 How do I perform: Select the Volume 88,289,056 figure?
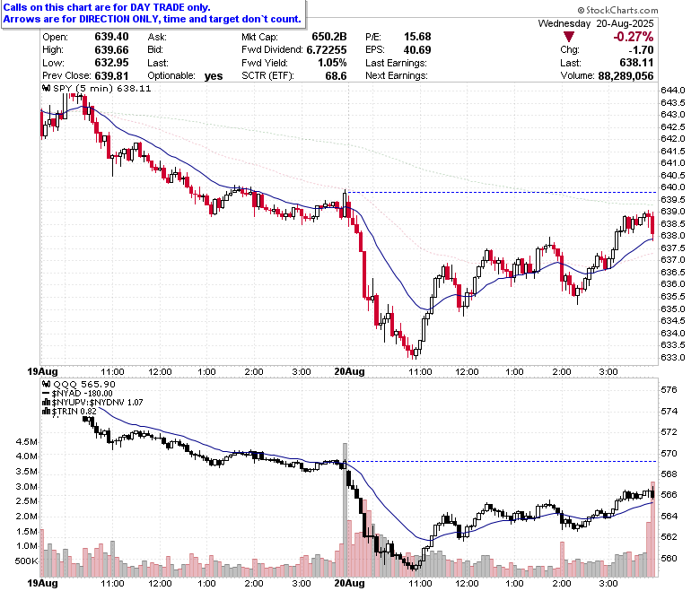(626, 76)
